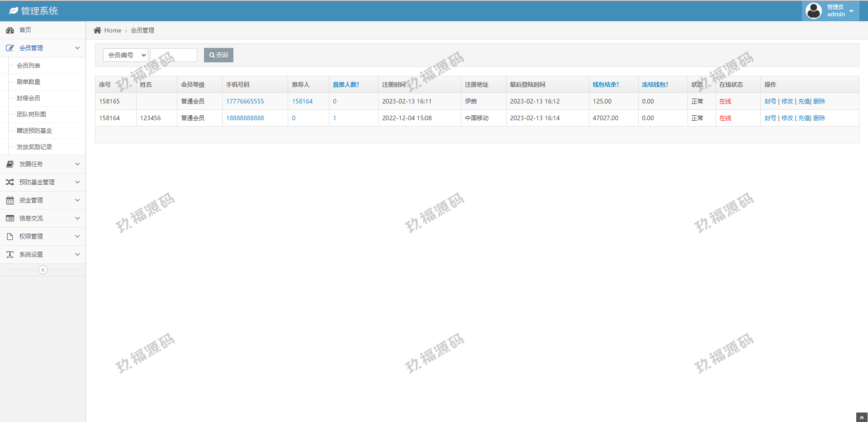The width and height of the screenshot is (868, 422).
Task: Click 充值 link for member 158165
Action: [804, 101]
